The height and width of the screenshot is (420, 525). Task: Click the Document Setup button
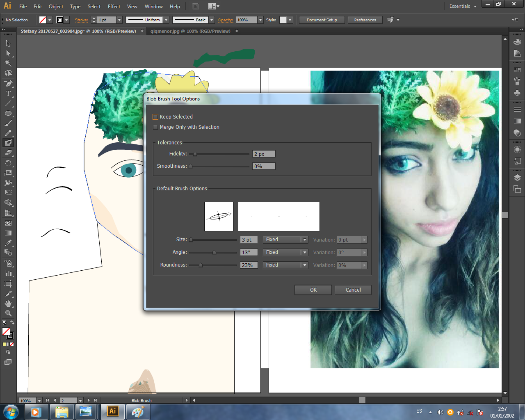coord(322,20)
